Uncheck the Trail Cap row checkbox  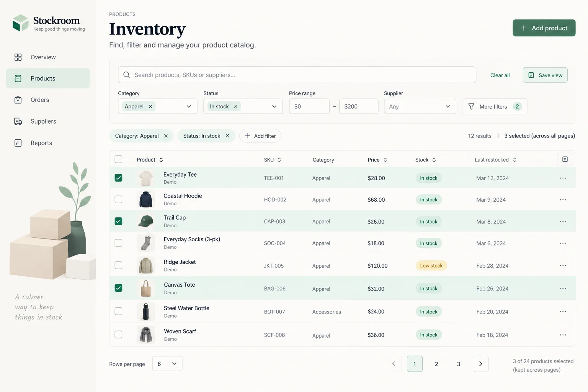(119, 221)
